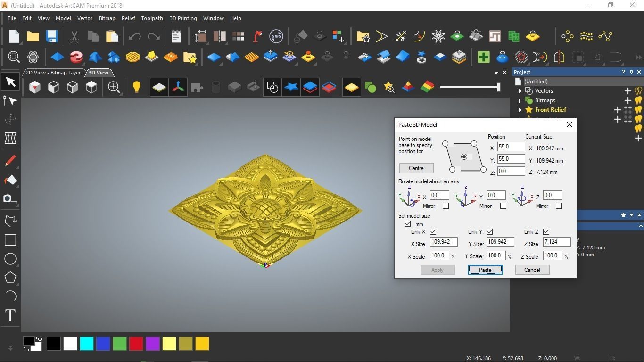Enable the Mirror checkbox for Z rotation
644x362 pixels.
click(559, 206)
